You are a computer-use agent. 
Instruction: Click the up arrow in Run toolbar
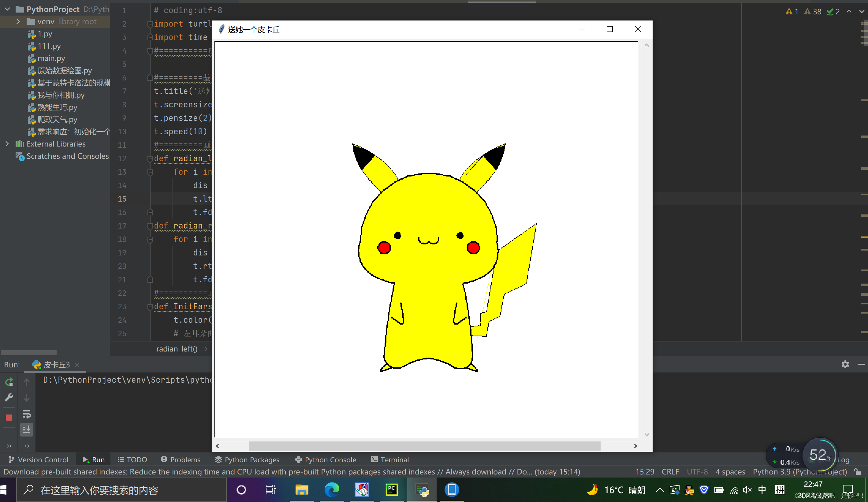tap(27, 382)
